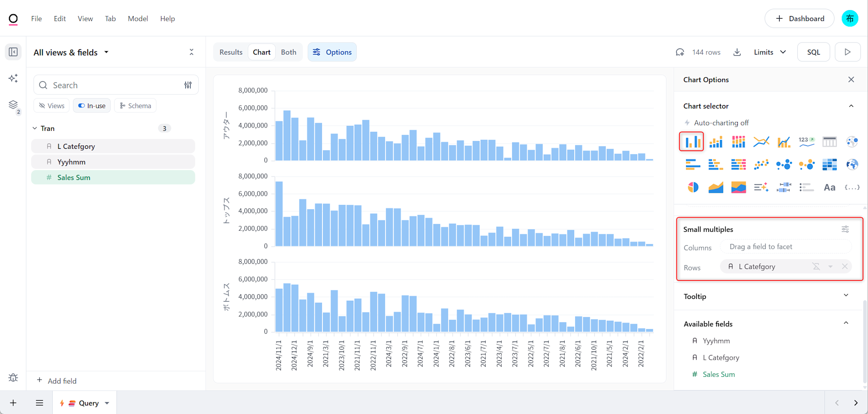The image size is (868, 414).
Task: Open the Model menu
Action: tap(138, 19)
